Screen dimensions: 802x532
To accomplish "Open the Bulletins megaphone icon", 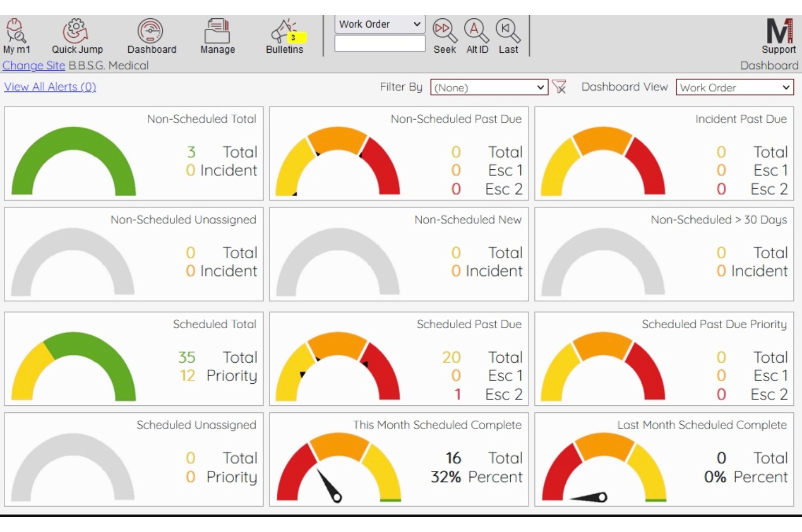I will pos(284,31).
